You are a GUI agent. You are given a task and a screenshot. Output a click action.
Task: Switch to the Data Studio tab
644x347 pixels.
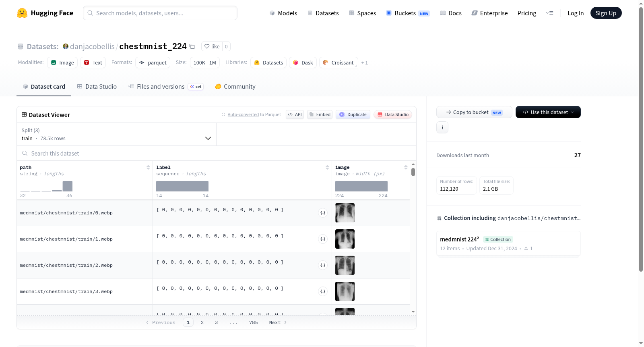(x=97, y=86)
